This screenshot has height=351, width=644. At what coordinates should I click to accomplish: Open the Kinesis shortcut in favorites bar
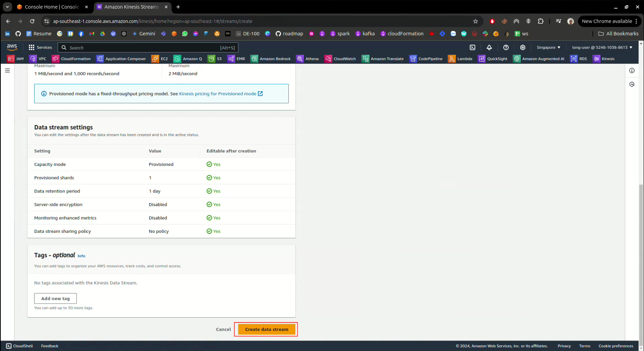pos(604,59)
